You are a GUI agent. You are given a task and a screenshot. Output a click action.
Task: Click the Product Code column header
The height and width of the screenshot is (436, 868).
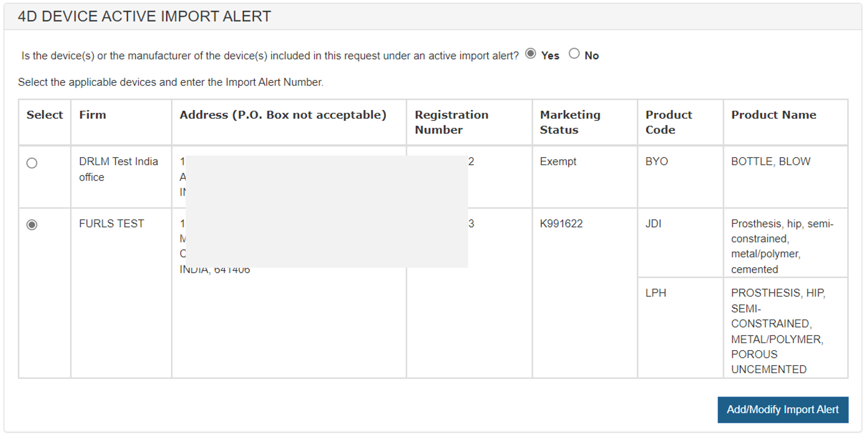point(669,122)
